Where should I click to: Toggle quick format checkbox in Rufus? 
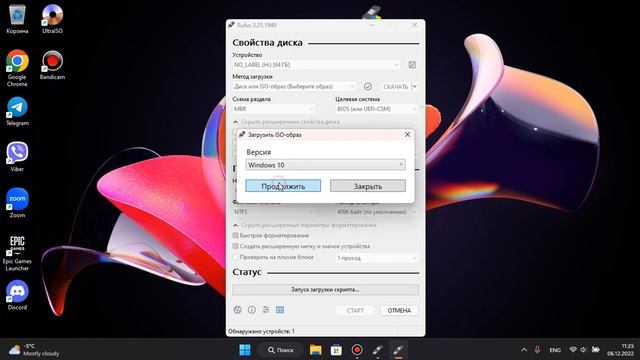236,236
